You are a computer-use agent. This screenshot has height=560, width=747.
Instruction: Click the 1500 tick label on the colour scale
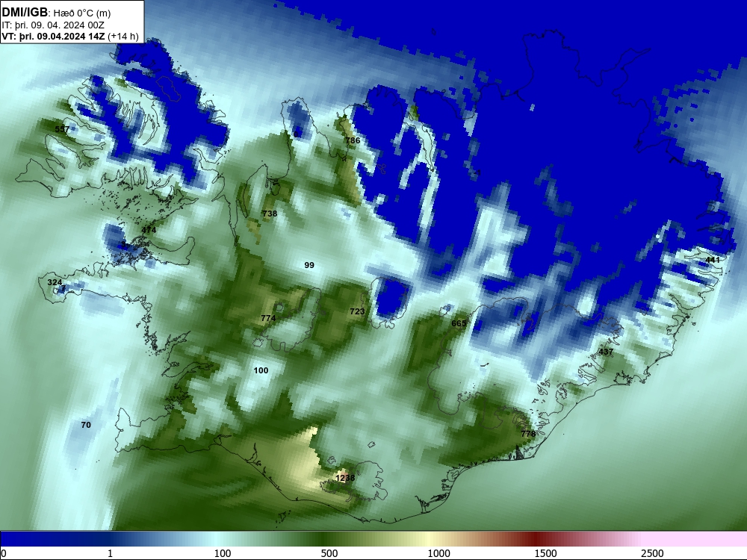click(x=545, y=553)
